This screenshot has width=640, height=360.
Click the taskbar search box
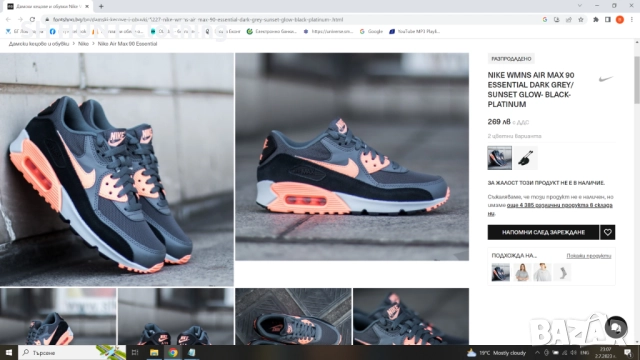coord(72,352)
